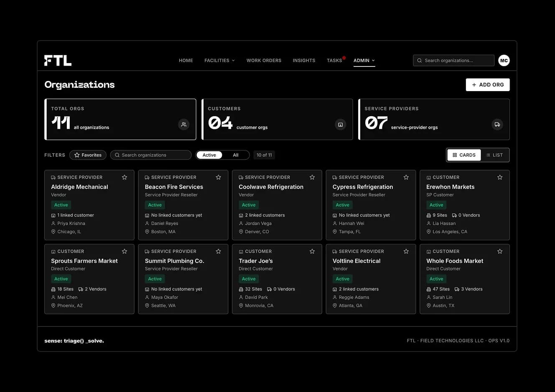Toggle favorite star on Coolwave Refrigeration

(312, 177)
